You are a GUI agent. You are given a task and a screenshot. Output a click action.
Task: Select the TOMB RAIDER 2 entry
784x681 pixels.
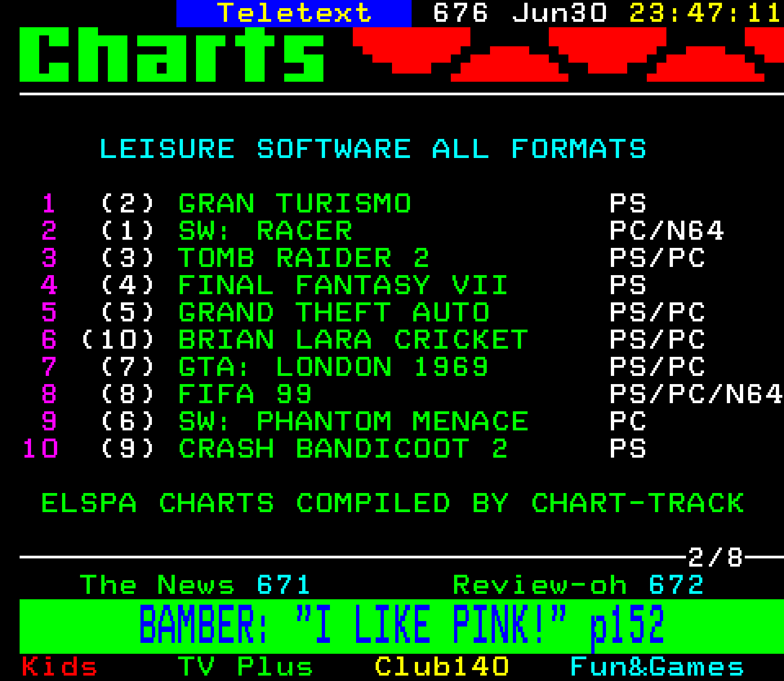pyautogui.click(x=304, y=258)
